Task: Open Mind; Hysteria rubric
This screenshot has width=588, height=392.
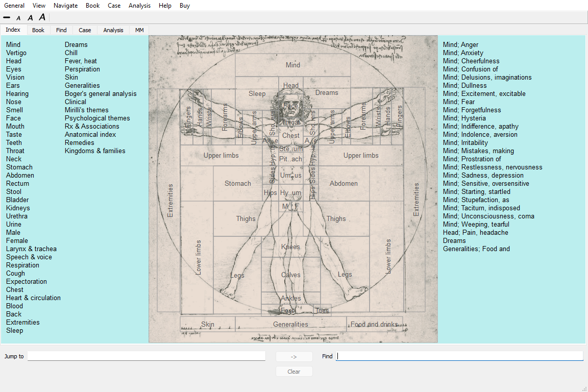Action: [464, 118]
